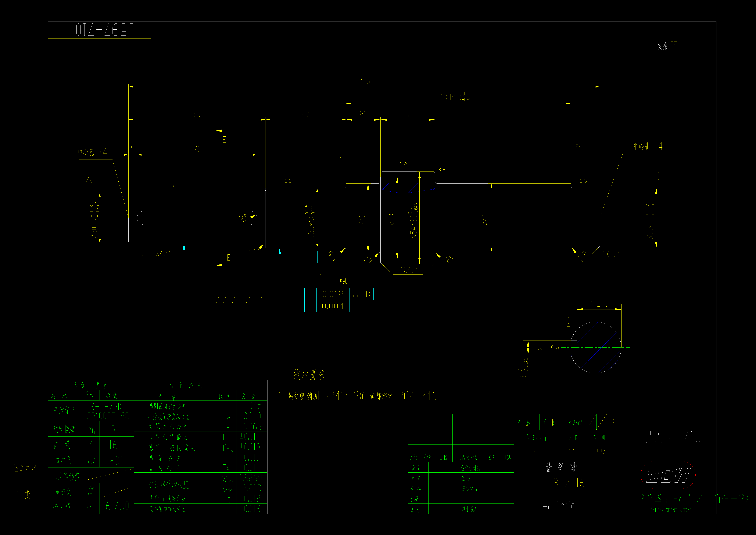Select the 主任设计师 title block label
Image resolution: width=756 pixels, height=535 pixels.
point(471,468)
